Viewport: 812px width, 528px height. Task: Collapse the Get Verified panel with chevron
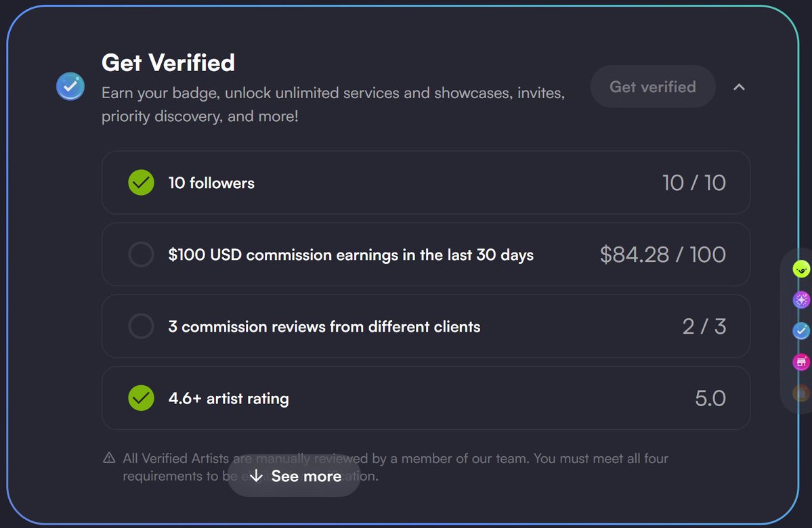739,87
